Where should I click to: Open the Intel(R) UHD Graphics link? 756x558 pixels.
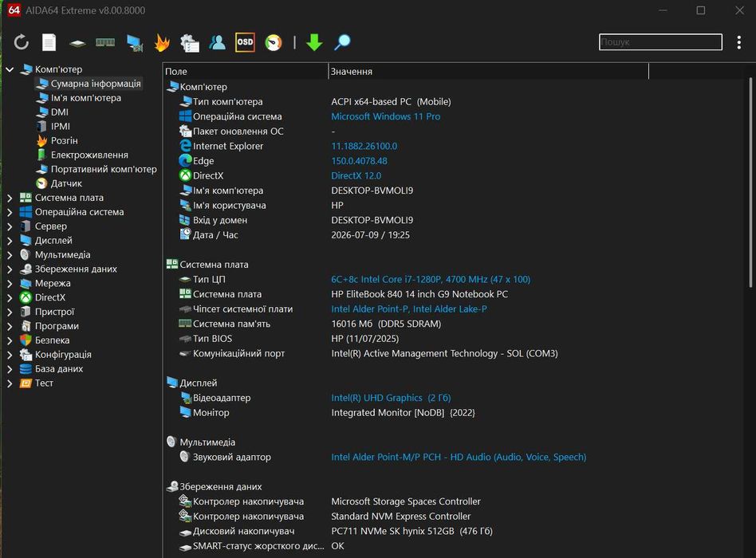coord(391,398)
